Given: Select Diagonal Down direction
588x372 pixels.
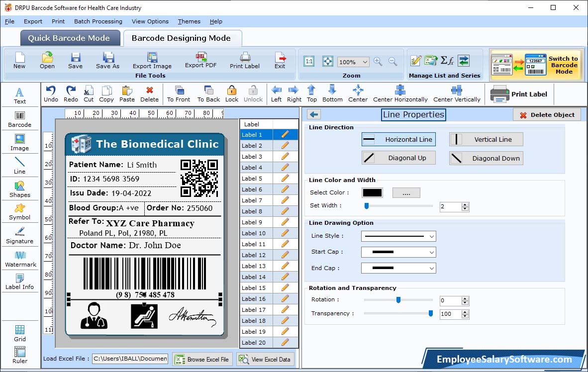Looking at the screenshot, I should click(x=486, y=158).
